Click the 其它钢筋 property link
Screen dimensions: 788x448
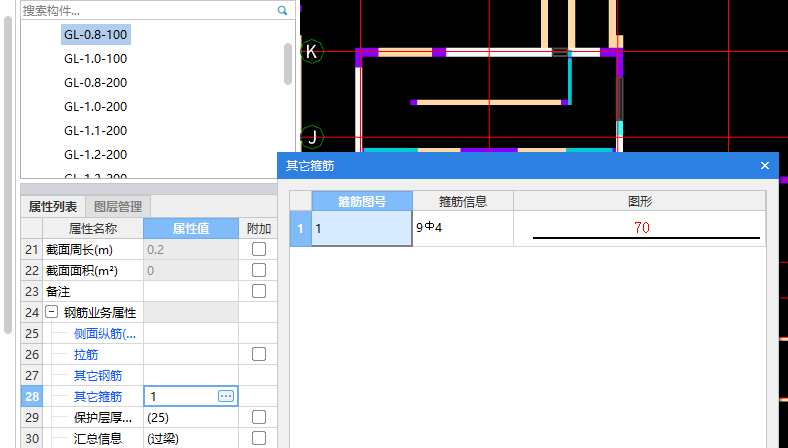click(98, 376)
